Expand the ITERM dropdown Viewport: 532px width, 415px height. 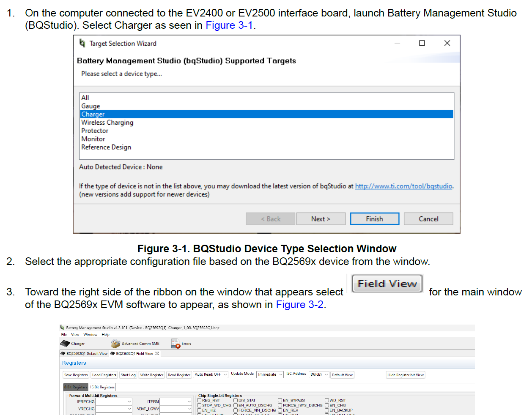coord(176,401)
